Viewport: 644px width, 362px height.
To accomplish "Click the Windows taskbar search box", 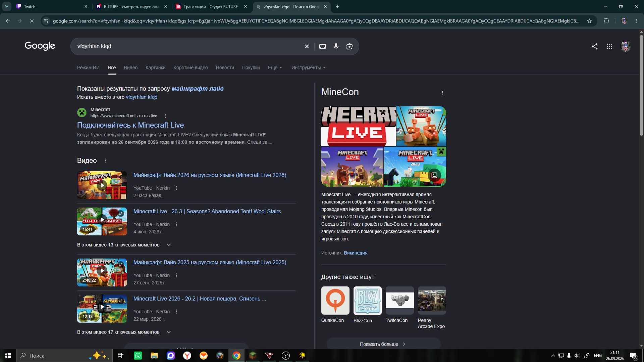I will pos(64,356).
